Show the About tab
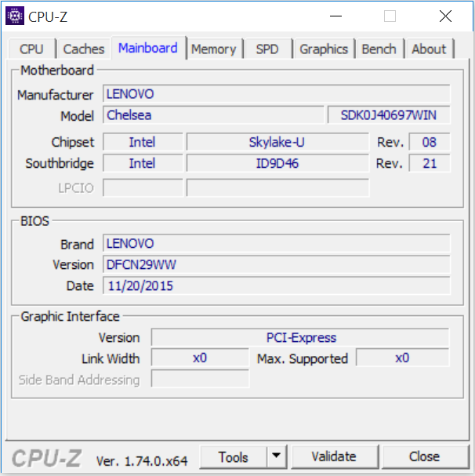The width and height of the screenshot is (475, 476). [x=429, y=49]
